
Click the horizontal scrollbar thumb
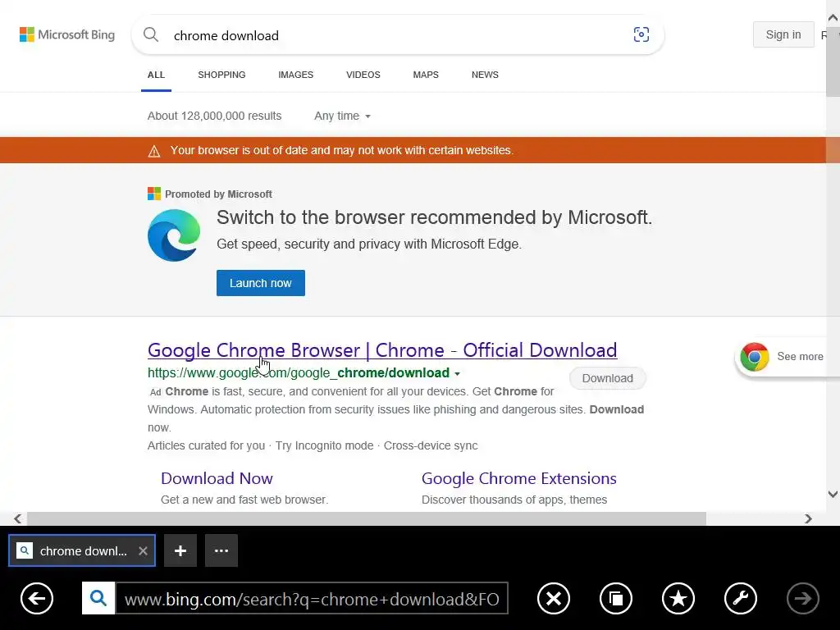367,518
